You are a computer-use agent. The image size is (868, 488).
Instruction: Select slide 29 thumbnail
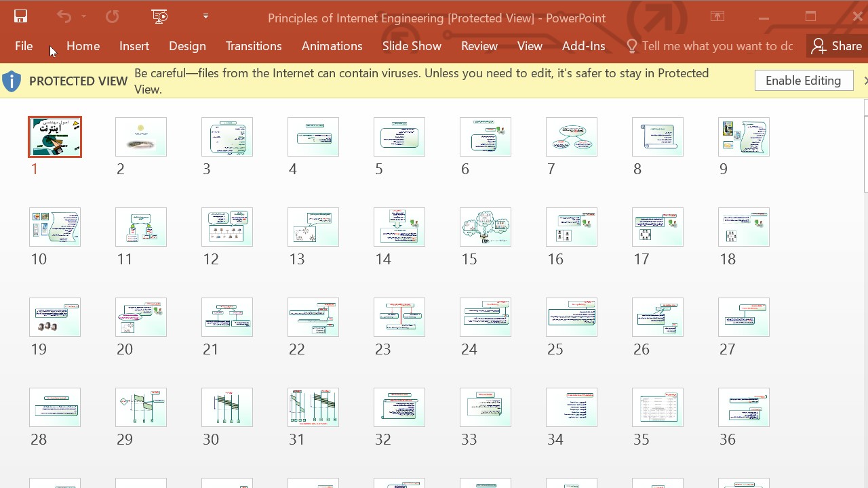point(141,407)
